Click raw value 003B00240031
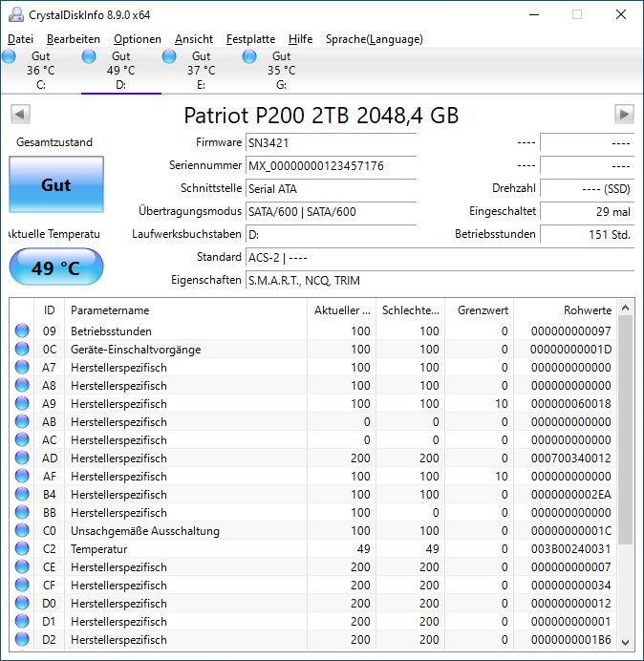 [x=571, y=549]
